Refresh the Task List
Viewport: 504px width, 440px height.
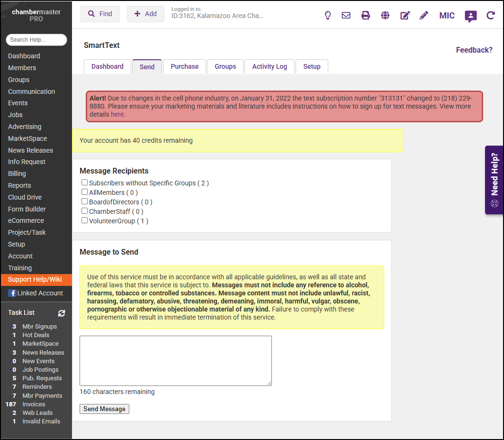62,313
